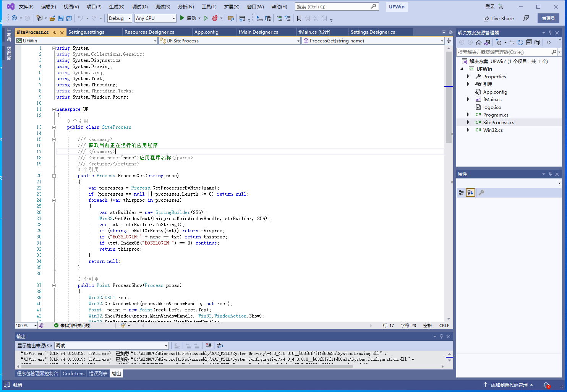Open the 扩展(X) menu
Viewport: 567px width, 392px height.
coord(232,7)
